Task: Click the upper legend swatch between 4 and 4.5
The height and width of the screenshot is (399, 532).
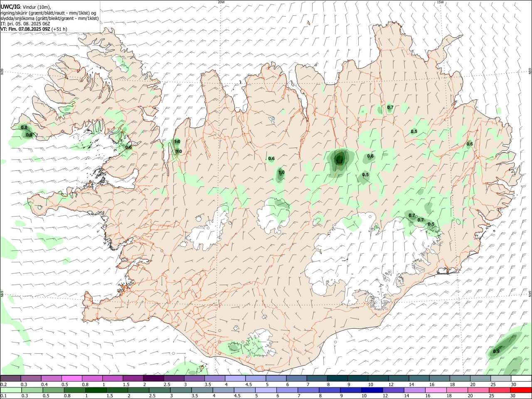Action: pos(235,379)
